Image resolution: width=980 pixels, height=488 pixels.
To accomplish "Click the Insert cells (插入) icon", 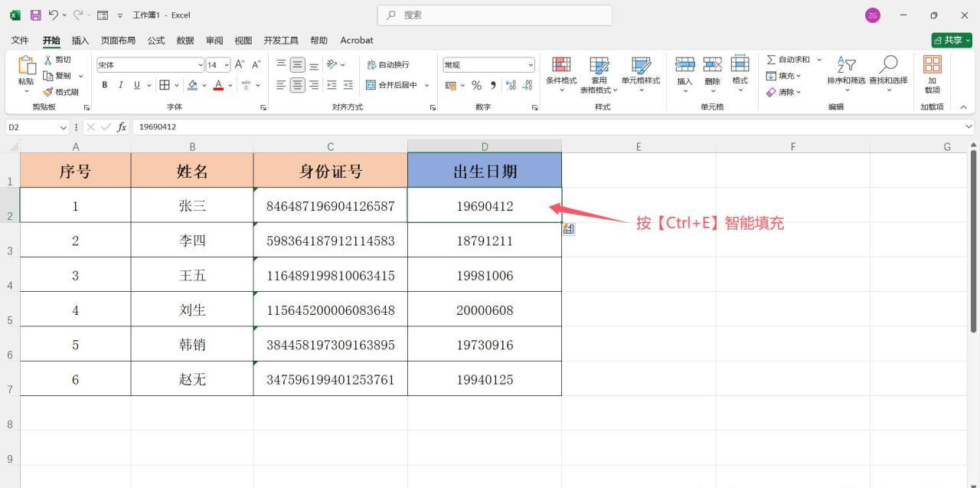I will (x=684, y=65).
